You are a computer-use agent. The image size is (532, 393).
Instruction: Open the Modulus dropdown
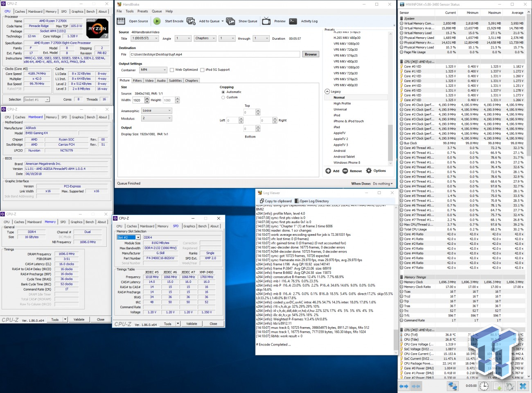(156, 118)
